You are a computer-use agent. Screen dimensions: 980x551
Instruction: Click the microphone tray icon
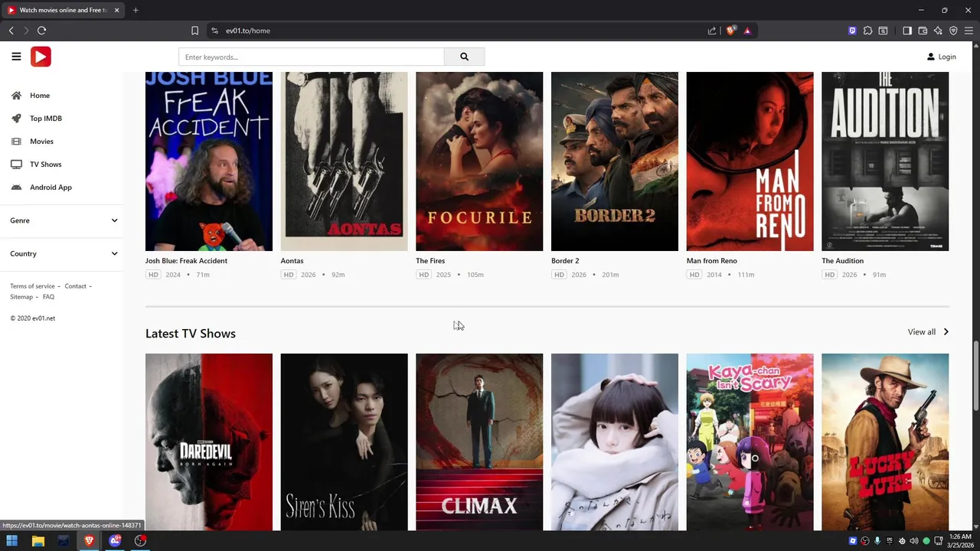pos(877,541)
